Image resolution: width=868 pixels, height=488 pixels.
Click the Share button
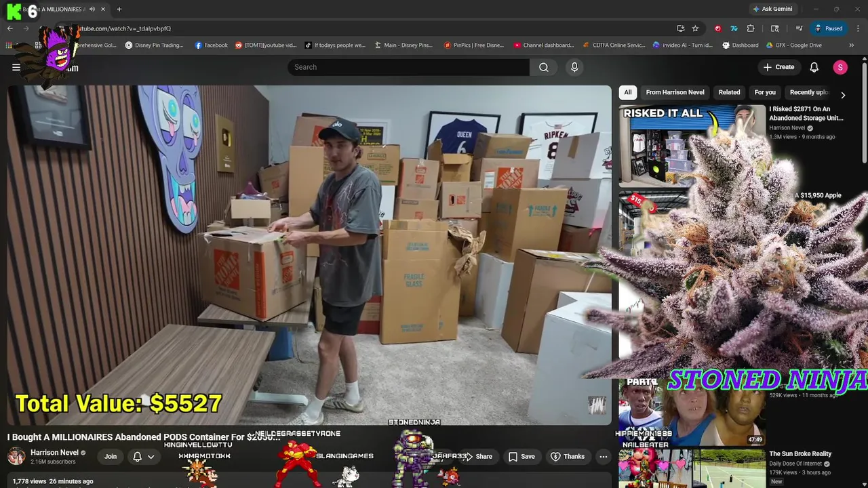tap(478, 456)
